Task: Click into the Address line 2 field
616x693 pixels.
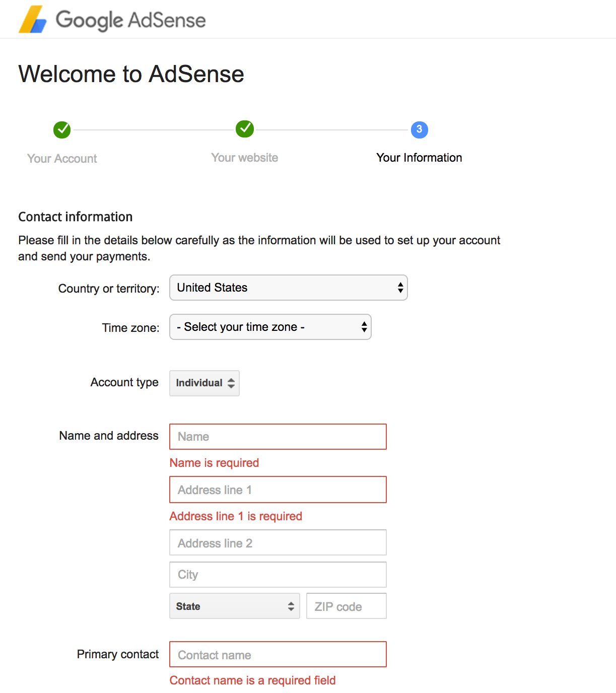Action: pyautogui.click(x=278, y=542)
